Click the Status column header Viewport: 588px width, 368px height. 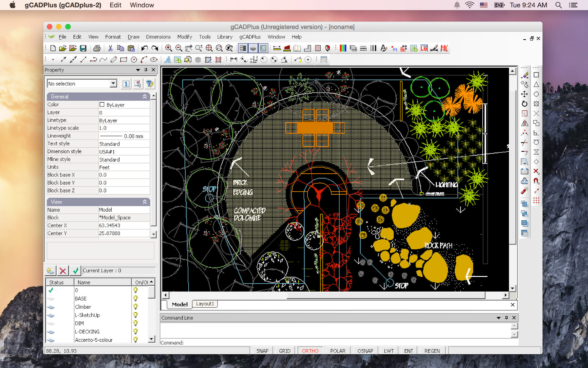[60, 282]
